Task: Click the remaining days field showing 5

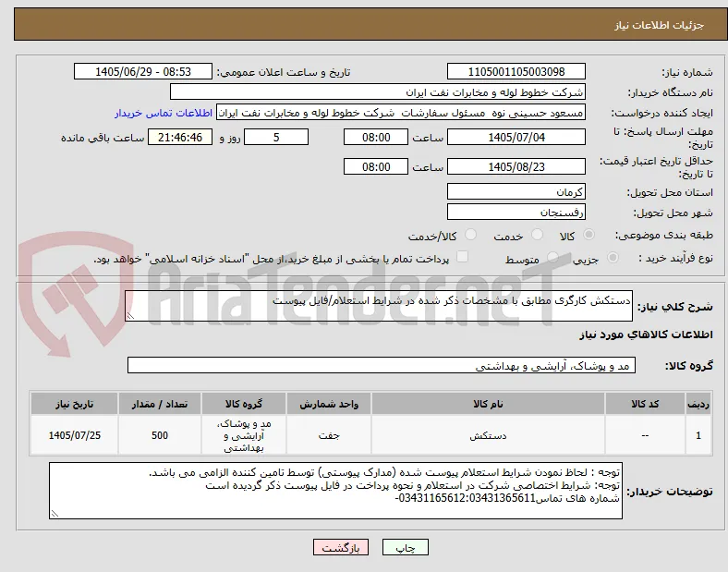Action: tap(276, 137)
